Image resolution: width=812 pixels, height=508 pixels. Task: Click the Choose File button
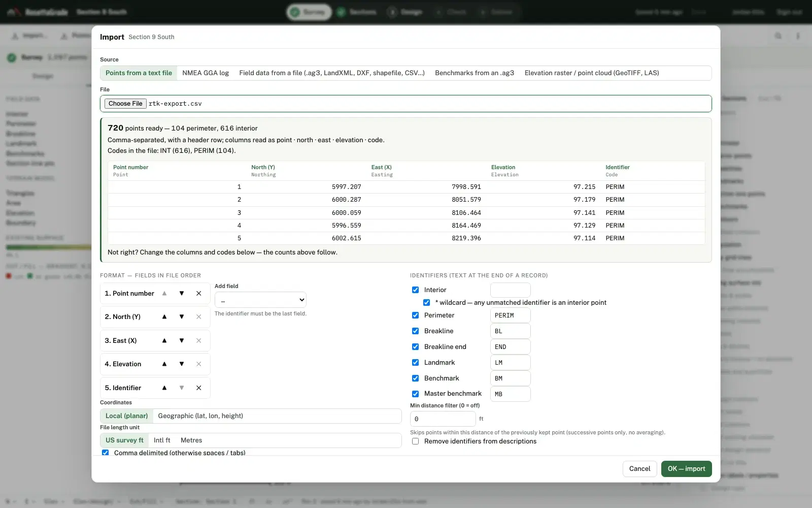[x=125, y=104]
